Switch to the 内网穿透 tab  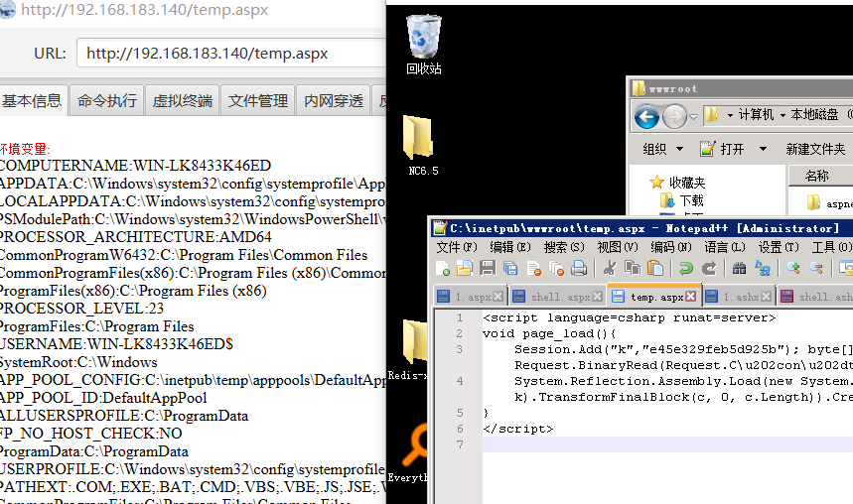click(334, 101)
